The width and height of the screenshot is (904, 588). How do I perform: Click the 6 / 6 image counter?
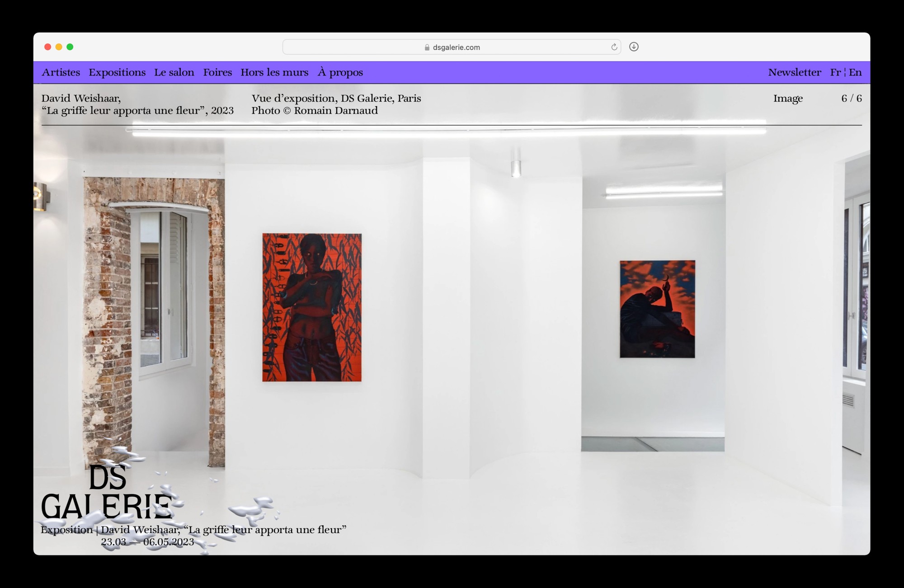851,99
